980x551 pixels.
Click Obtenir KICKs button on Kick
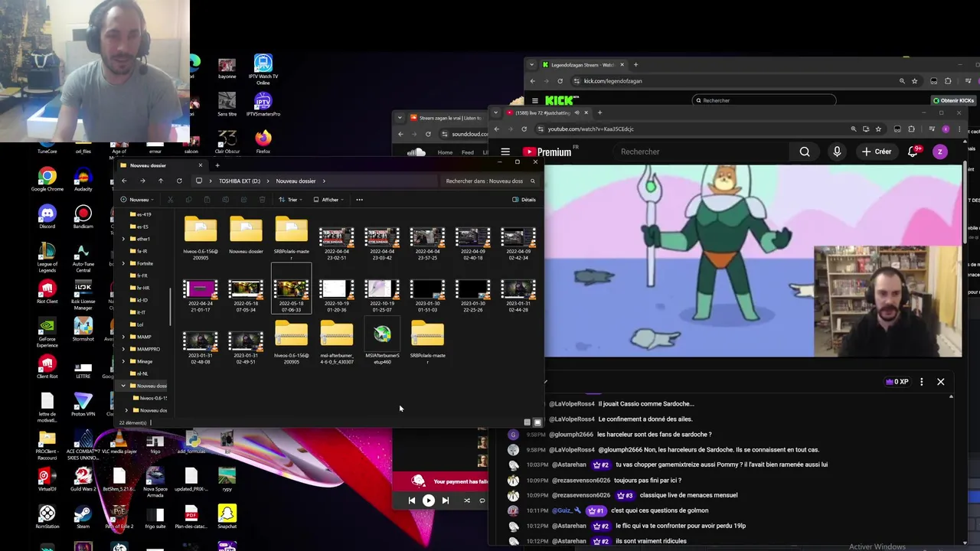pos(953,100)
